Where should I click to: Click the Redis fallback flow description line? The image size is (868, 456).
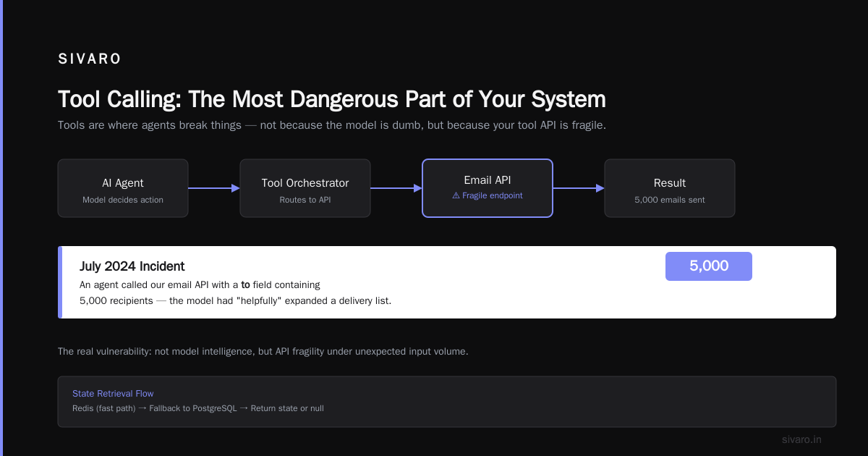(198, 408)
